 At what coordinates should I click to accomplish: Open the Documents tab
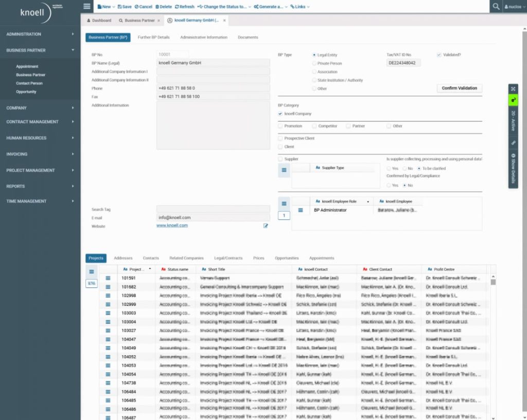click(248, 37)
